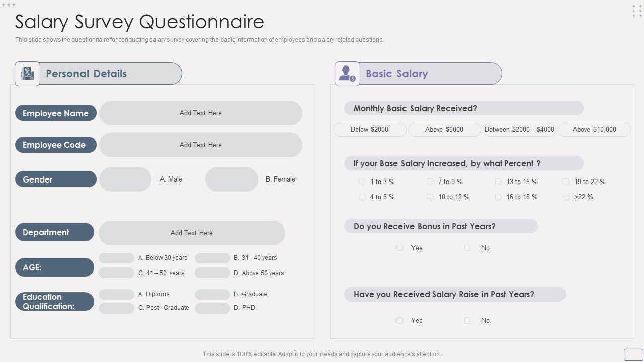Select the Female gender option box
The height and width of the screenshot is (362, 644).
231,179
